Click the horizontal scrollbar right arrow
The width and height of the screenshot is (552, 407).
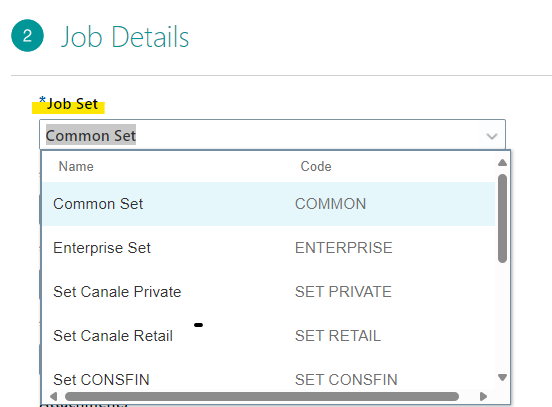[x=483, y=396]
